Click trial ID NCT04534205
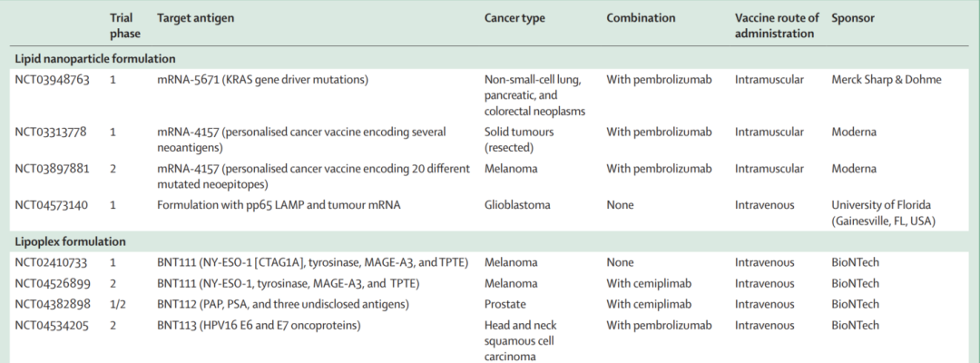The image size is (980, 363). [x=52, y=326]
